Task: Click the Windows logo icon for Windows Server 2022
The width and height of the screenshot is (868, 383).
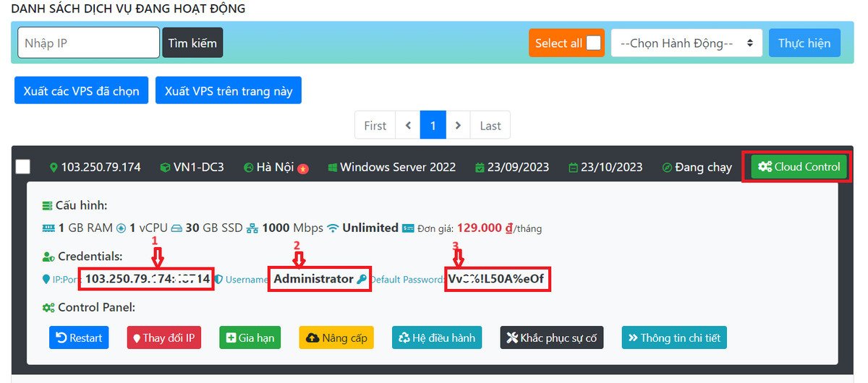Action: point(333,168)
